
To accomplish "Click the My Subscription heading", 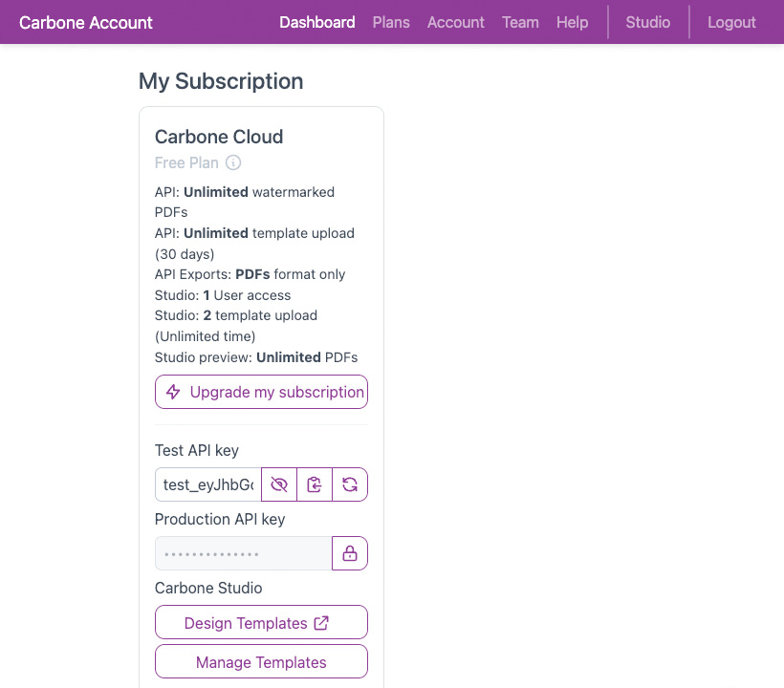I will (221, 81).
